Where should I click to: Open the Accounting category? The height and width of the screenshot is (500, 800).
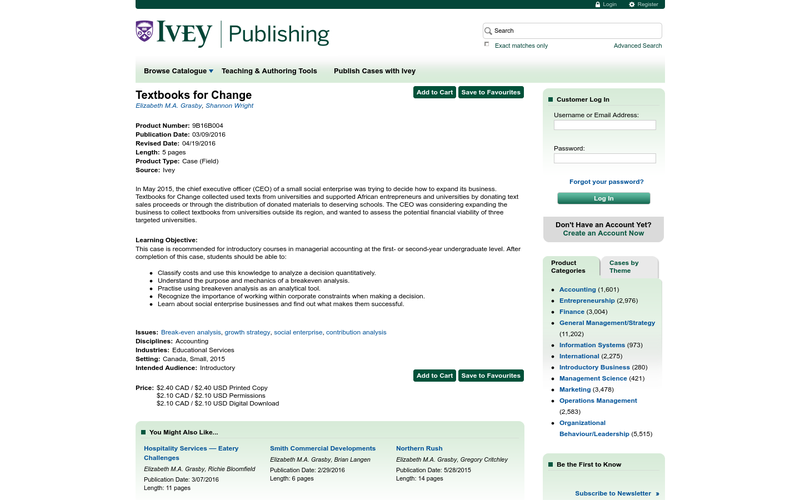(x=577, y=289)
